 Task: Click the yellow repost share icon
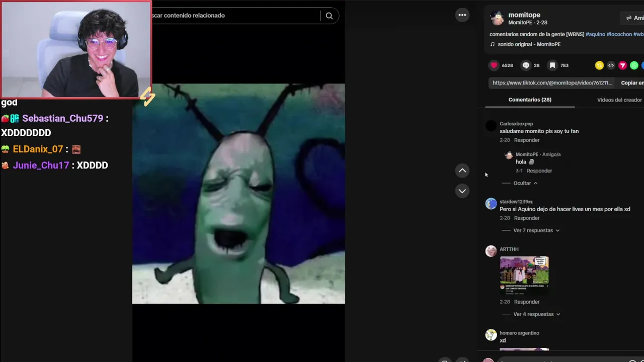coord(599,65)
